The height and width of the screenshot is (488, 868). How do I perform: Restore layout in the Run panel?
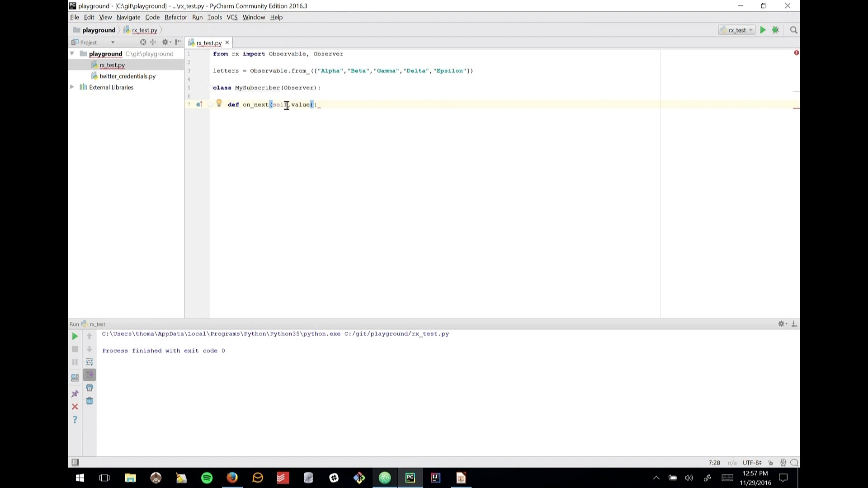pyautogui.click(x=75, y=378)
